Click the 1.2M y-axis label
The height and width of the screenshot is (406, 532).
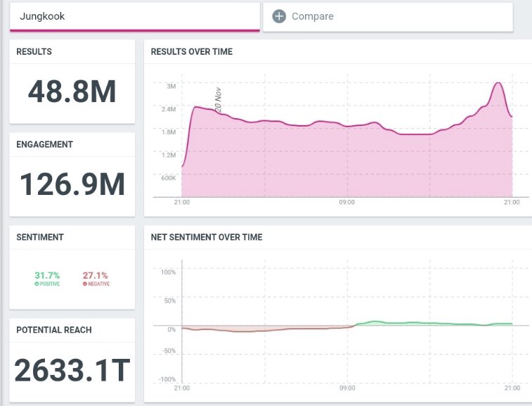[x=169, y=156]
